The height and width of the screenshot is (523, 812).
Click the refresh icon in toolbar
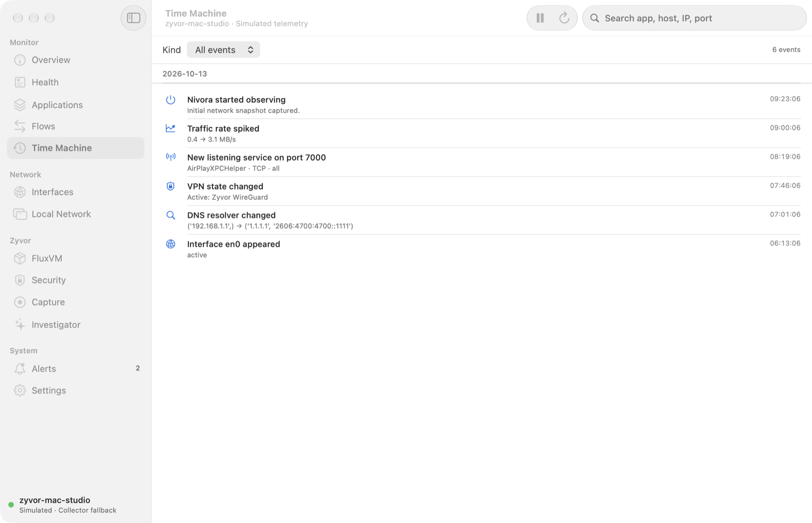click(564, 18)
